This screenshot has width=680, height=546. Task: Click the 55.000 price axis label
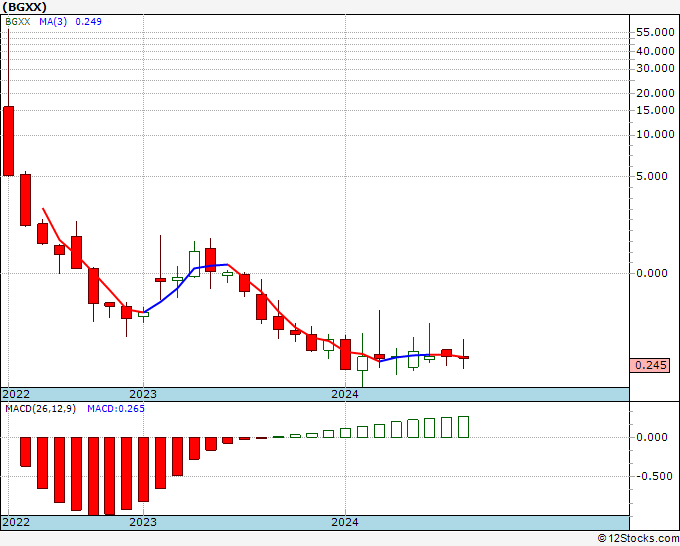(x=655, y=32)
